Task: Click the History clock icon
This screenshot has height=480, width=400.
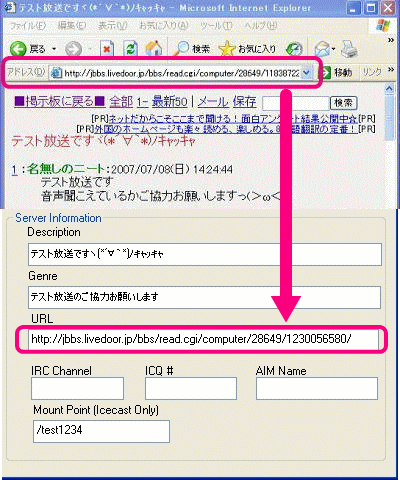Action: point(294,49)
